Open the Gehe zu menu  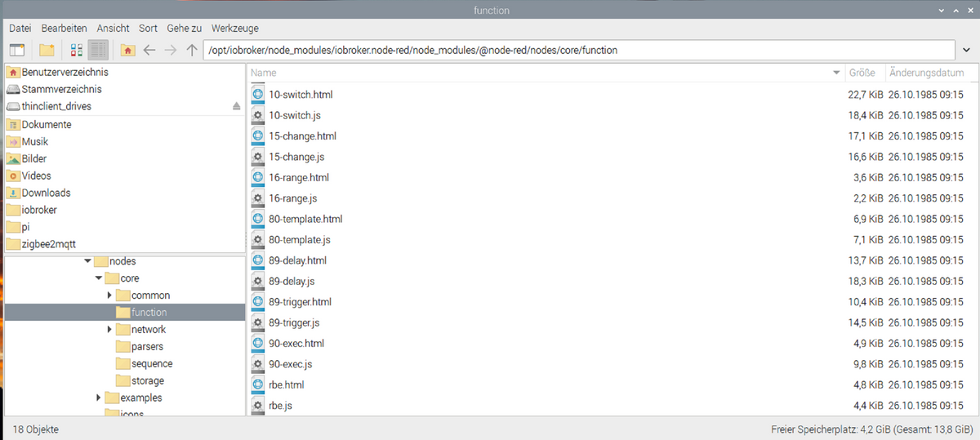[x=184, y=28]
